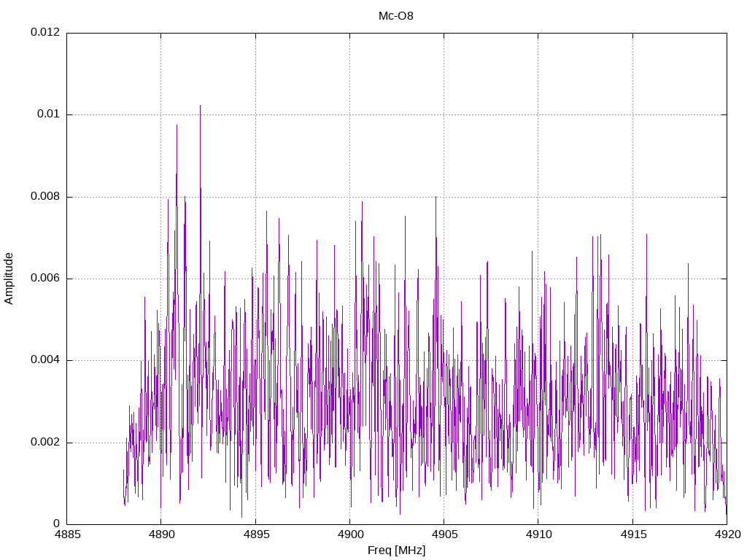Image resolution: width=747 pixels, height=560 pixels.
Task: Click y-axis tick value 0.01
Action: [x=49, y=114]
